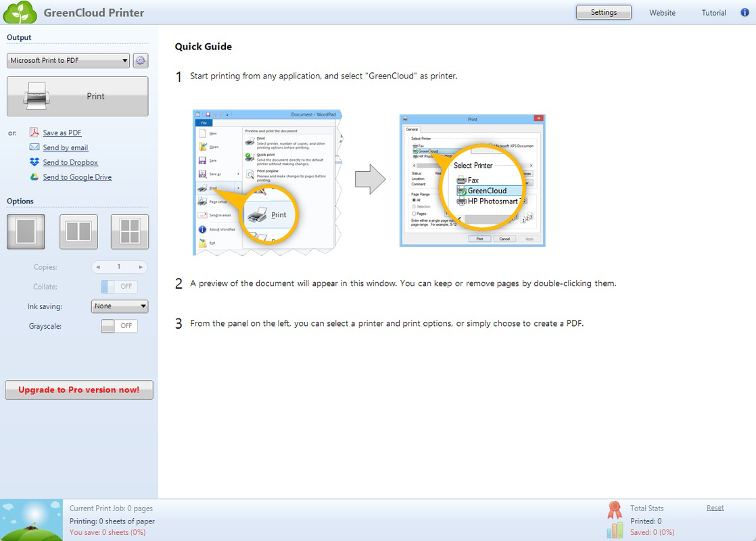The image size is (756, 541).
Task: Open the Tutorial in header
Action: (x=713, y=13)
